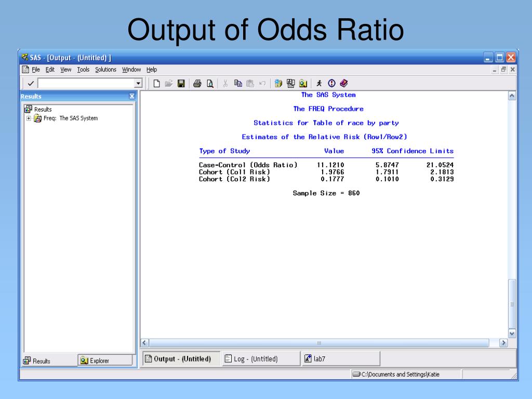Viewport: 532px width, 399px height.
Task: Click the Results root node icon
Action: pos(28,109)
